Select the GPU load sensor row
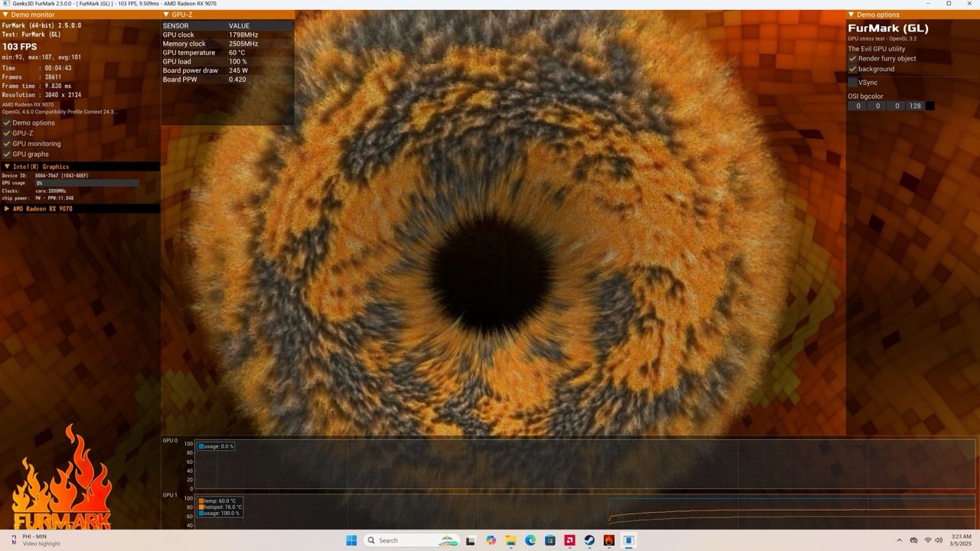Screen dimensions: 980x551 point(227,61)
